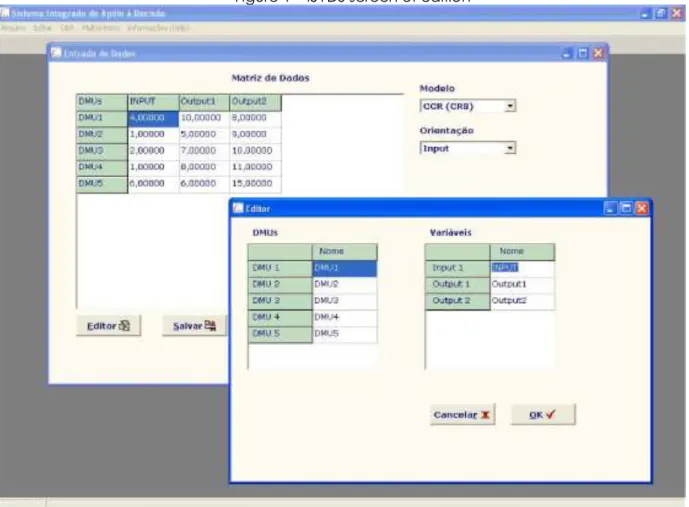Image resolution: width=689 pixels, height=507 pixels.
Task: Click DMU2 row header in data matrix
Action: (102, 135)
